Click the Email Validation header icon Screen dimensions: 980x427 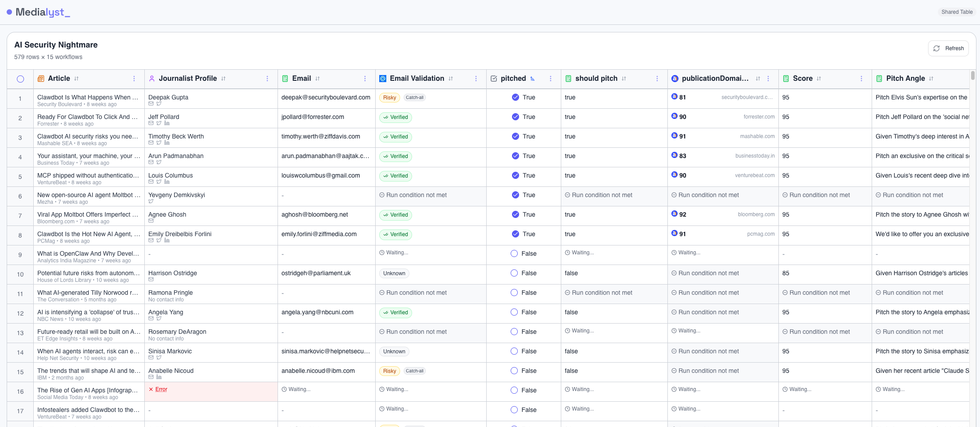point(383,79)
